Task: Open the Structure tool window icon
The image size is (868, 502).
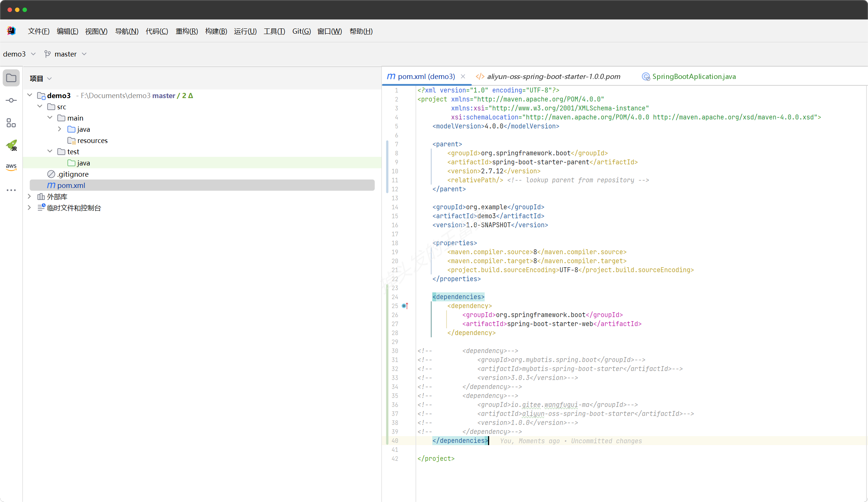Action: (11, 123)
